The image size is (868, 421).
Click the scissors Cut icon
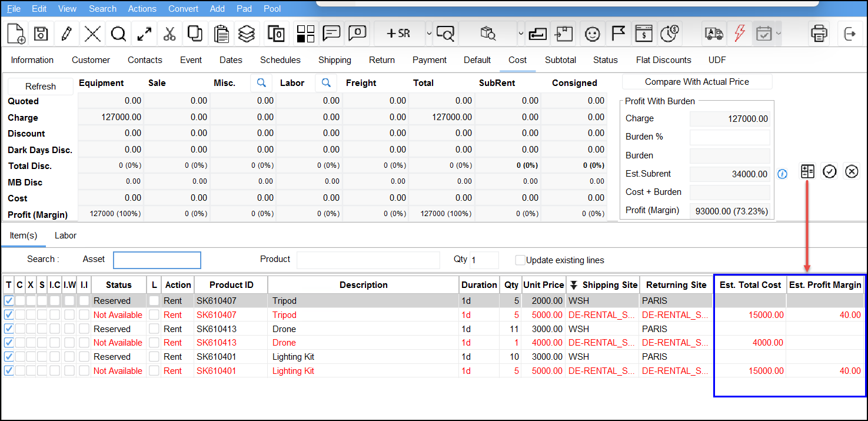(x=169, y=34)
